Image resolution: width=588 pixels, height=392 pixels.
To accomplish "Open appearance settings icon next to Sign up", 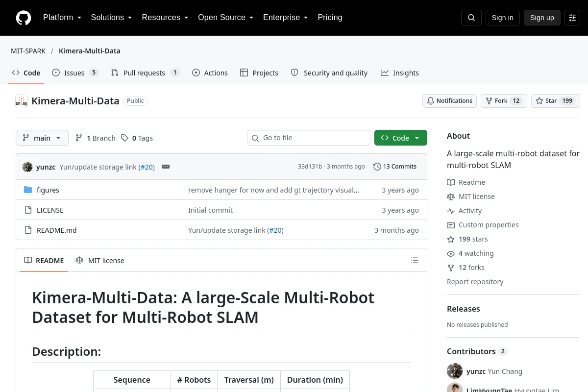I will coord(572,18).
